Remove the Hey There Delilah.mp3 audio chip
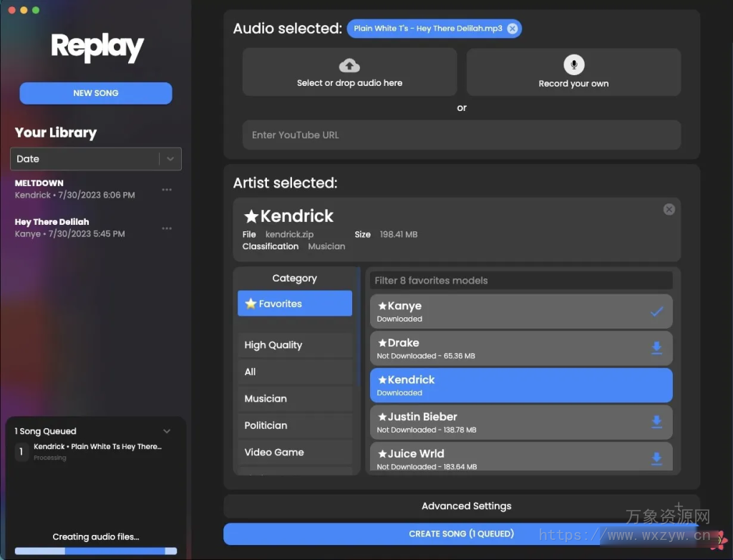The height and width of the screenshot is (560, 733). [512, 28]
